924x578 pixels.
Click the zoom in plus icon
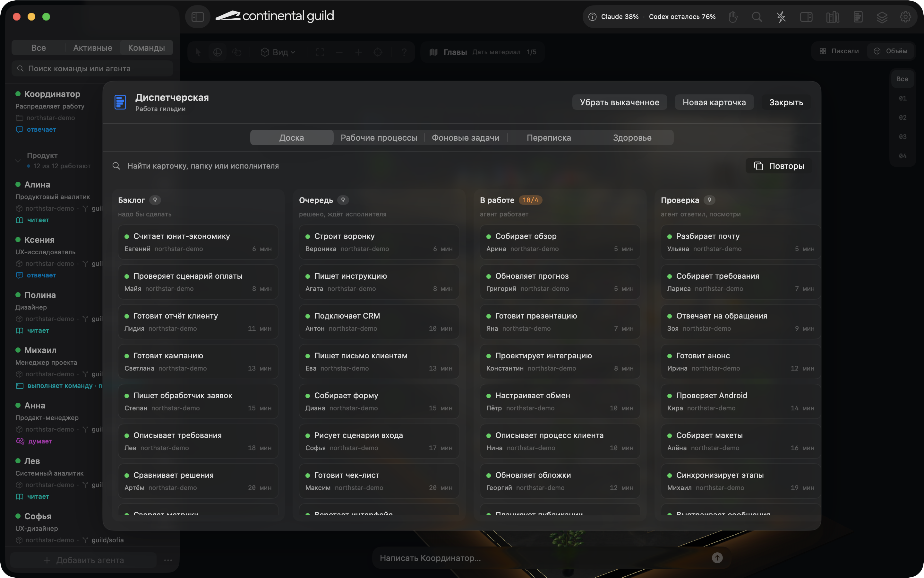coord(358,52)
